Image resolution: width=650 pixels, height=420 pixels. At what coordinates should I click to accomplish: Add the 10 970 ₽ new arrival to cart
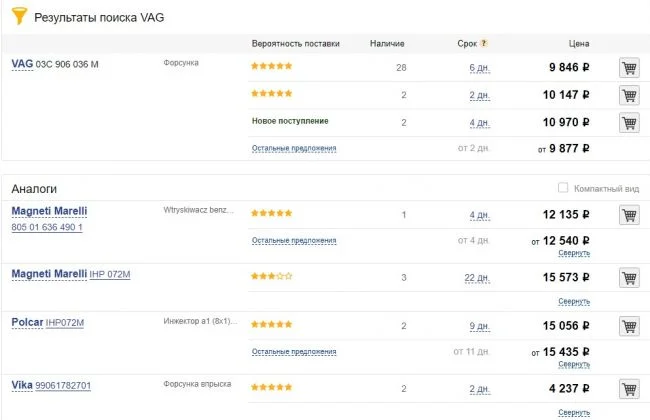[x=629, y=122]
